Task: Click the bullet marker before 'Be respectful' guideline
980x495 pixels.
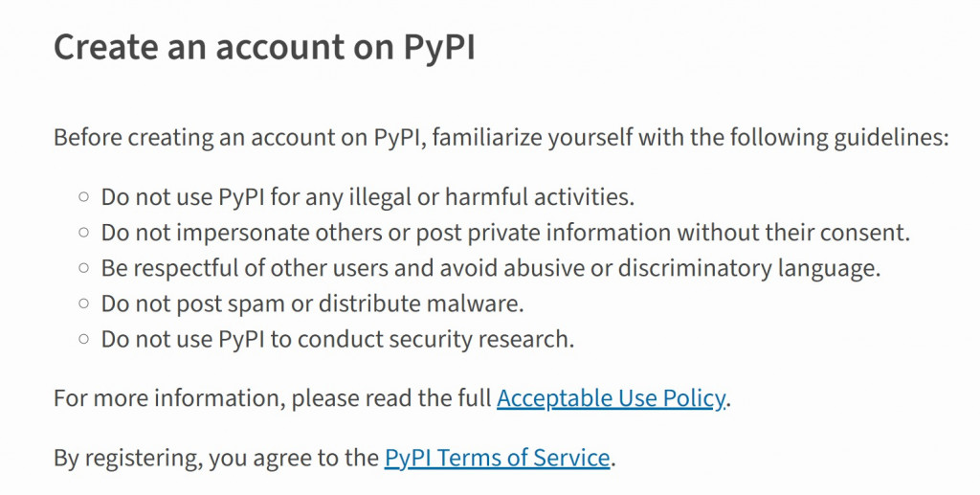Action: (x=84, y=268)
